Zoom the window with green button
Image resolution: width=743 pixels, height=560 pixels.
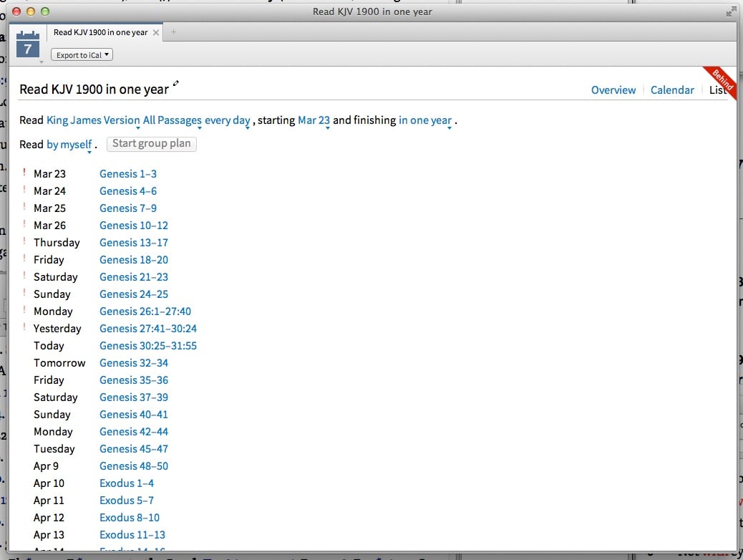[45, 11]
